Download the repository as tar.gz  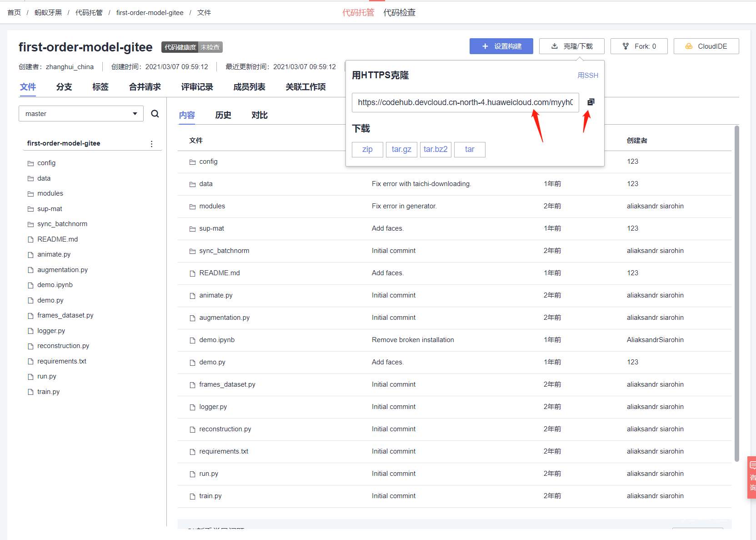point(401,149)
